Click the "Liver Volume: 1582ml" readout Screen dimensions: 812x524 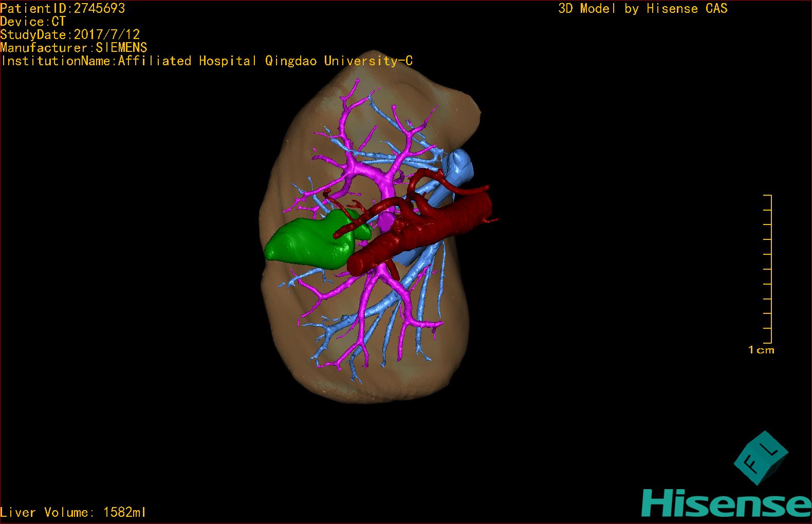click(x=73, y=512)
